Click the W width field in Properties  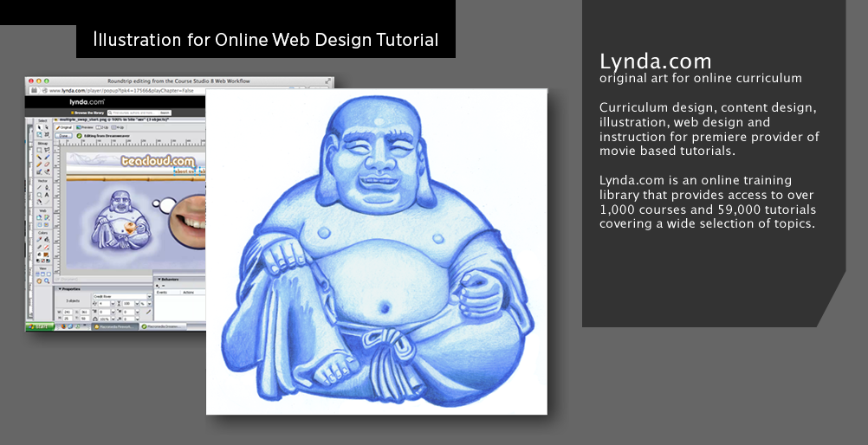(x=68, y=313)
